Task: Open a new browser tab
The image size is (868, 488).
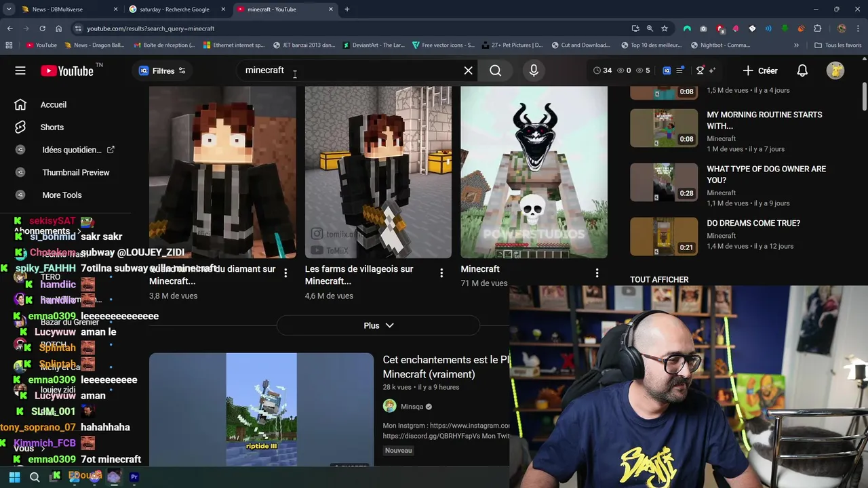Action: pos(347,9)
